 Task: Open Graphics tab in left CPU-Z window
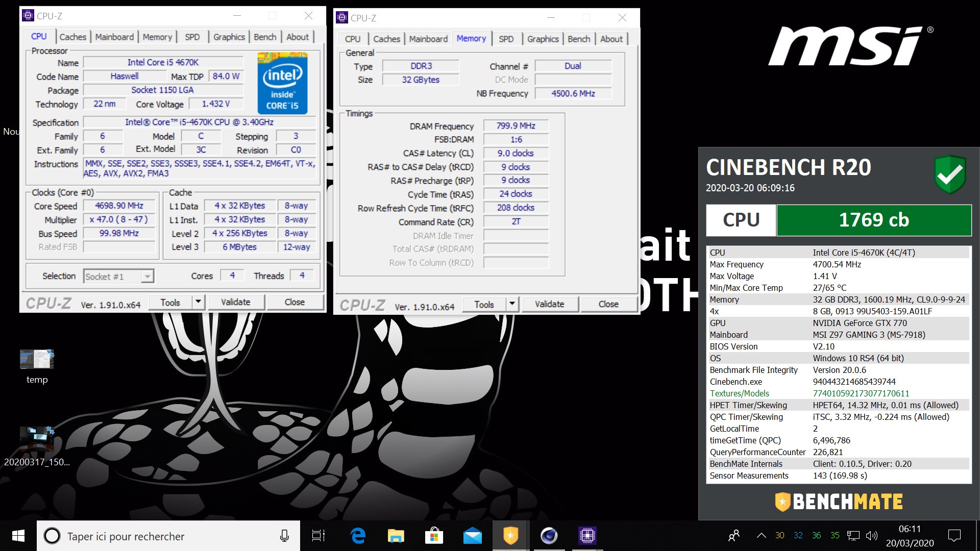tap(229, 37)
